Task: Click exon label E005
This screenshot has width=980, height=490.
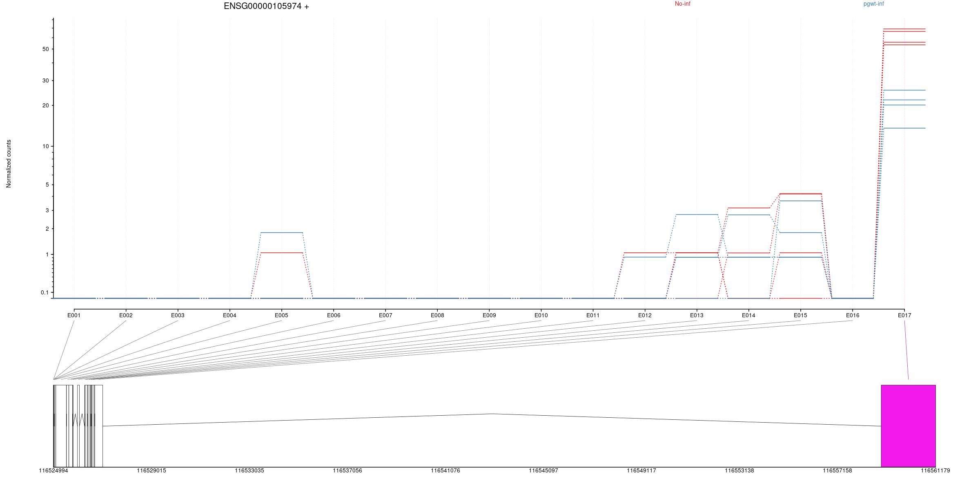Action: (281, 315)
